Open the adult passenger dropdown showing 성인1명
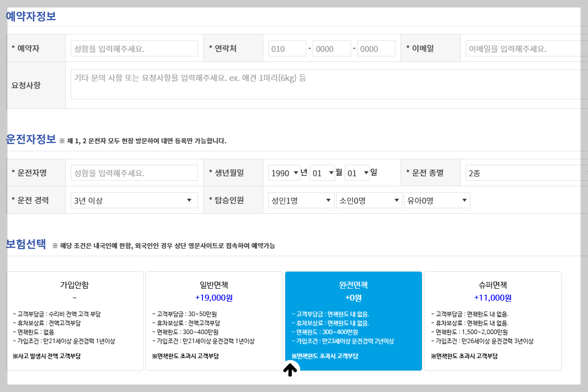Viewport: 588px width, 392px height. pyautogui.click(x=300, y=200)
